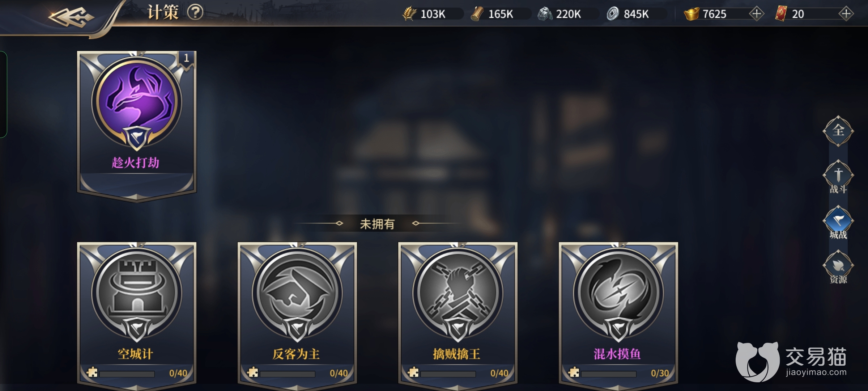The width and height of the screenshot is (868, 391).
Task: Open the 混水摸鱼 locked card
Action: (618, 314)
